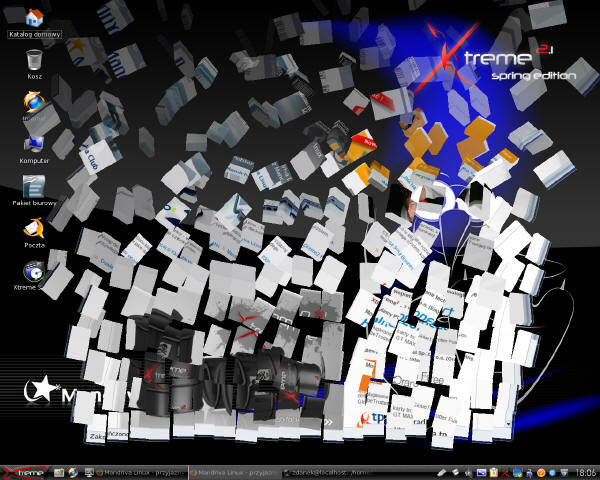The height and width of the screenshot is (480, 600).
Task: Switch to the zdanek@localhost terminal taskbar window
Action: (x=329, y=473)
